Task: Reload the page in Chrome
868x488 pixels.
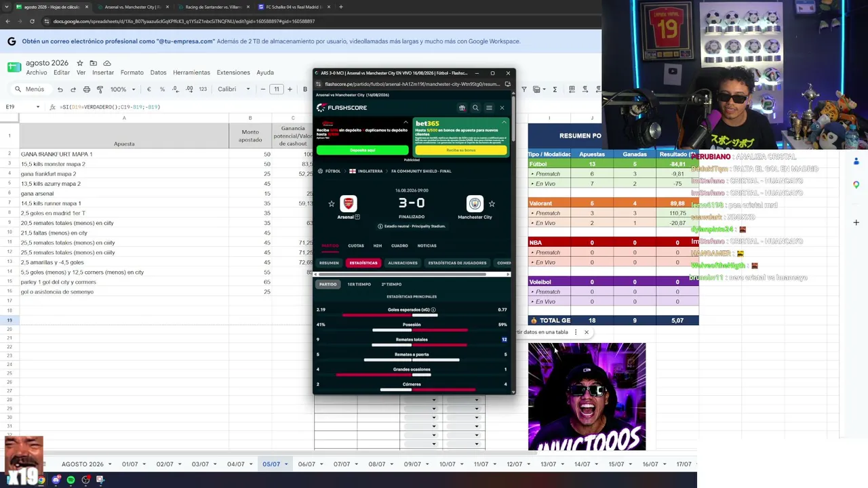Action: (x=32, y=21)
